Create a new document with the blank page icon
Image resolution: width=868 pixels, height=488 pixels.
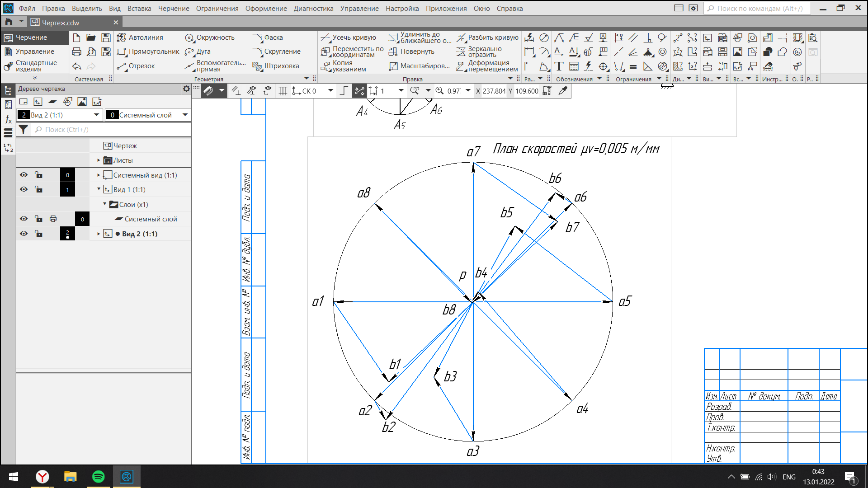click(x=76, y=38)
